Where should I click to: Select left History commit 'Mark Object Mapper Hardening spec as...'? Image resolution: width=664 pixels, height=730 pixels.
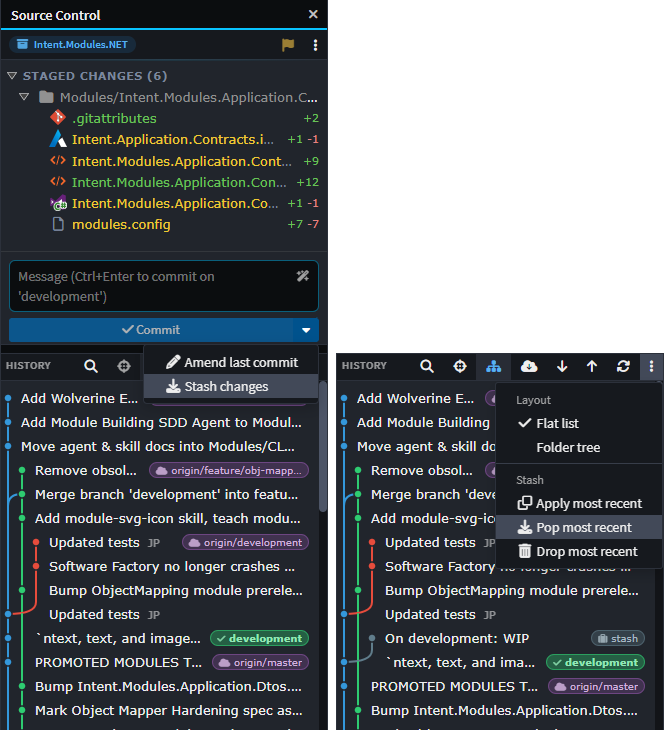169,710
